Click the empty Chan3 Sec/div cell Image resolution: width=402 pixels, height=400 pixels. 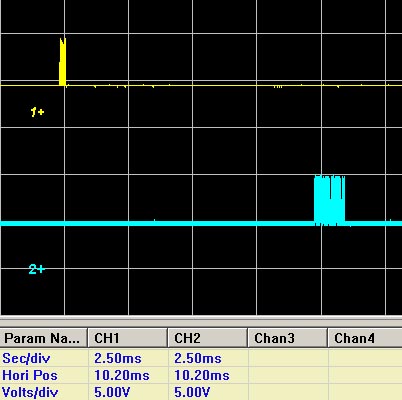288,358
